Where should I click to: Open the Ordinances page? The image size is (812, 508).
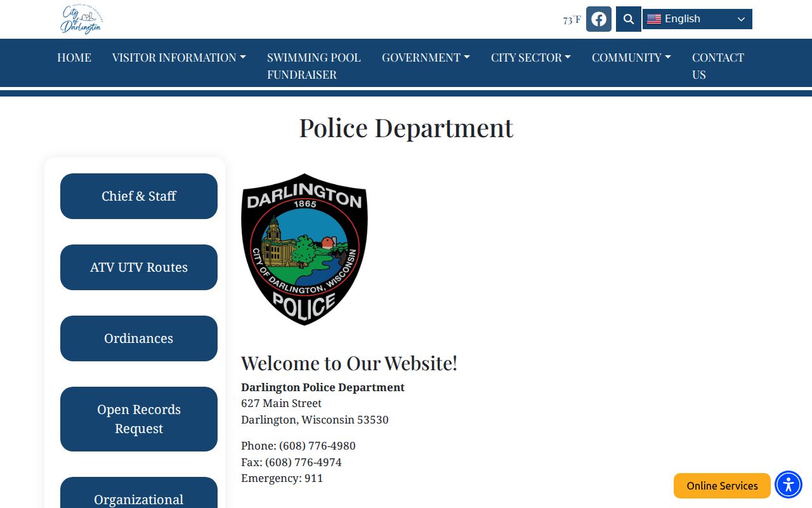[x=139, y=338]
